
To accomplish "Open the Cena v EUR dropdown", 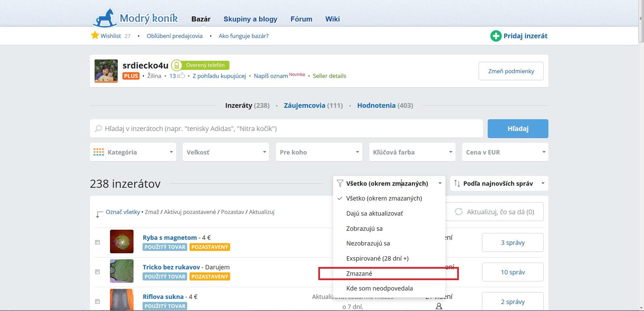I will pos(505,152).
